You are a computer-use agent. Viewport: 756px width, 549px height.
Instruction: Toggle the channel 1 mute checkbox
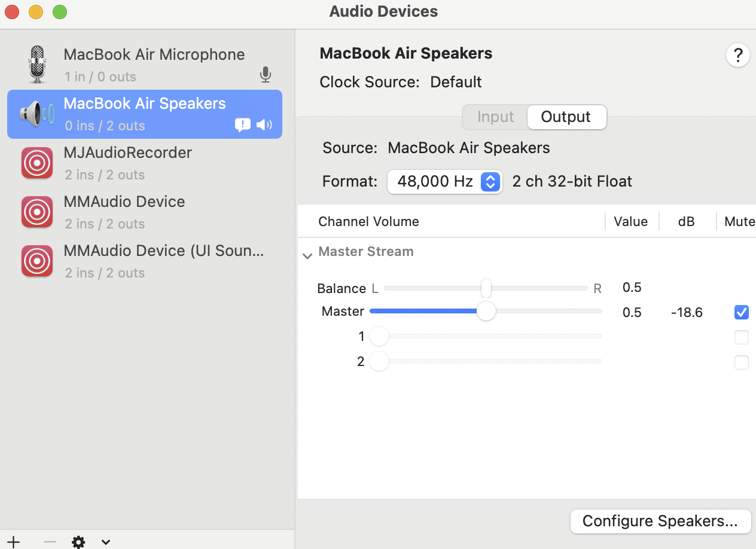point(742,337)
